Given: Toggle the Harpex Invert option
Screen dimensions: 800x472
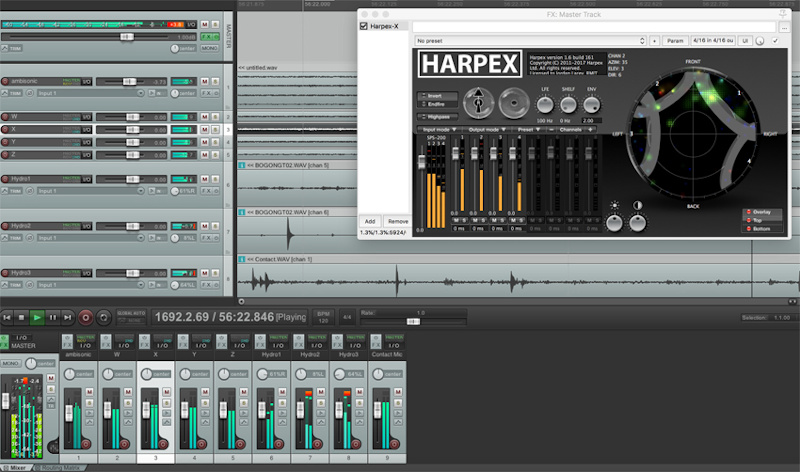Looking at the screenshot, I should (437, 95).
